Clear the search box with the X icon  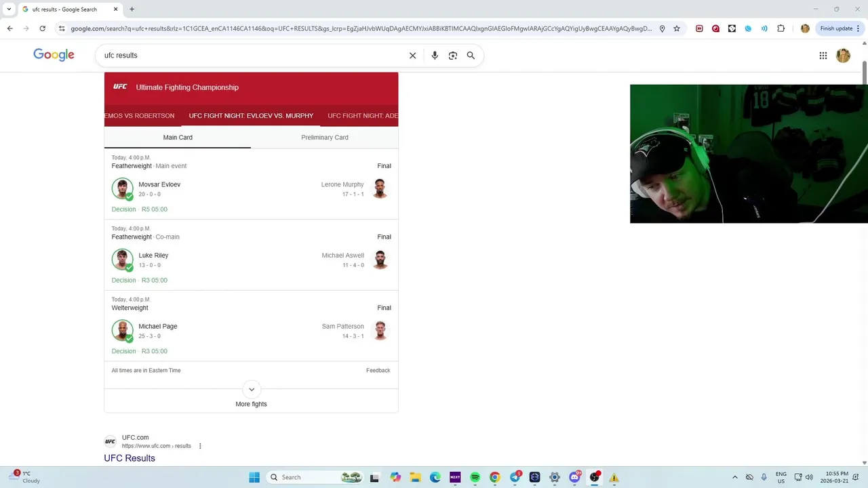pyautogui.click(x=412, y=56)
